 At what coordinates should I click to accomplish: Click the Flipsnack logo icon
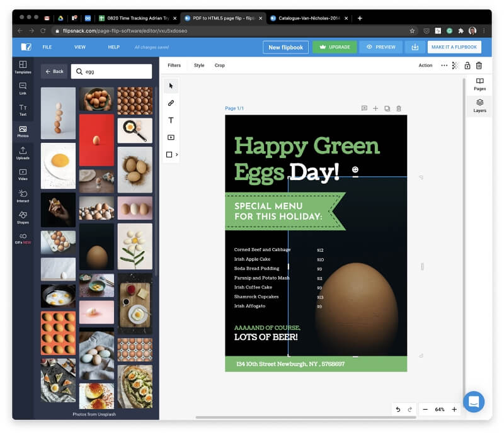tap(26, 47)
